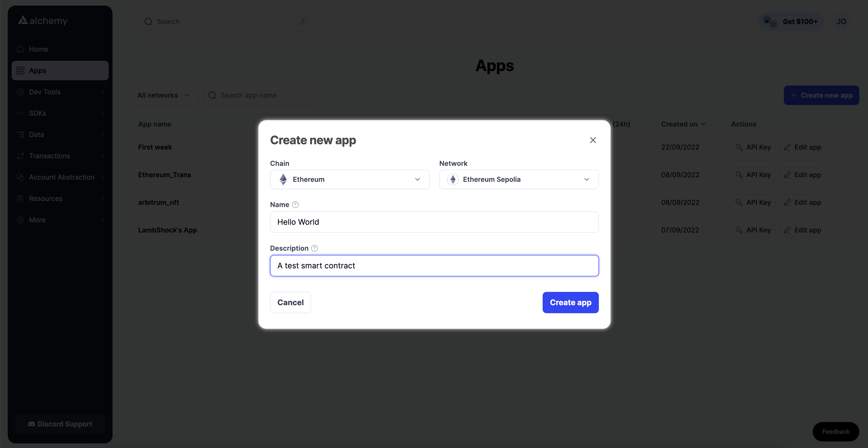Click the Create app button
Viewport: 868px width, 448px height.
[570, 303]
